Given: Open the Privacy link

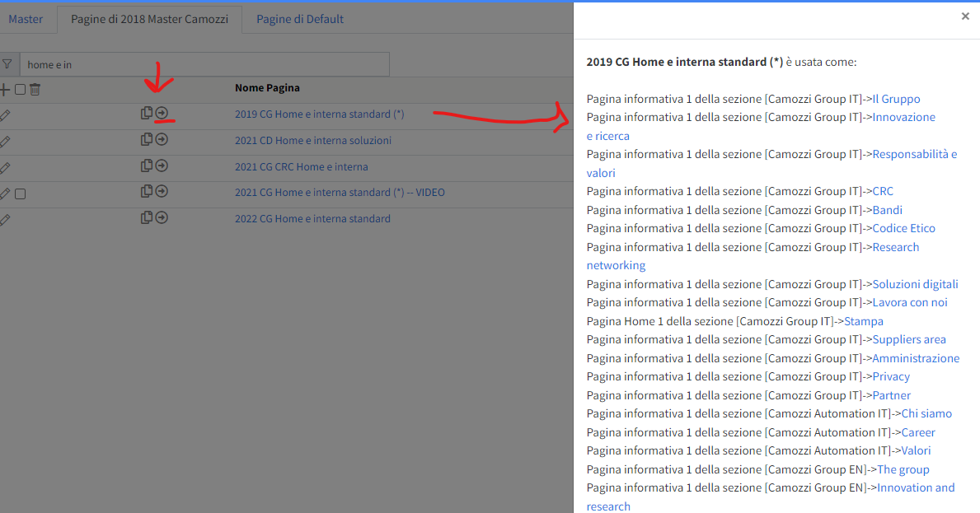Looking at the screenshot, I should 891,376.
